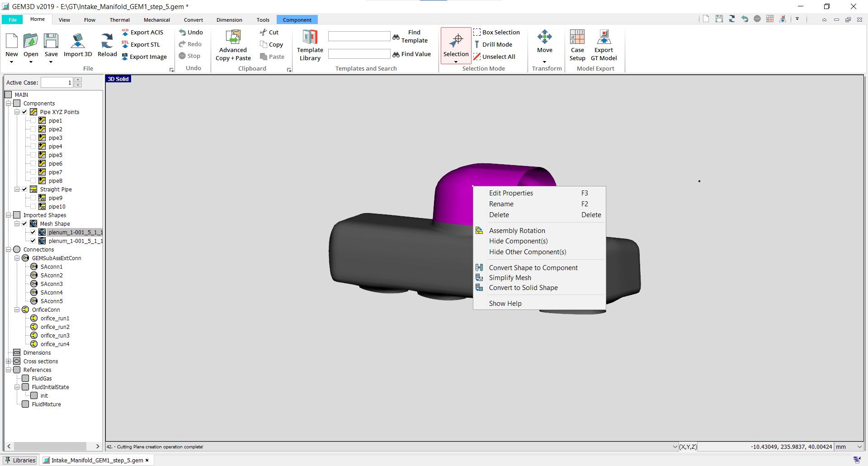Viewport: 868px width, 466px height.
Task: Click Export GT Model
Action: click(x=604, y=46)
